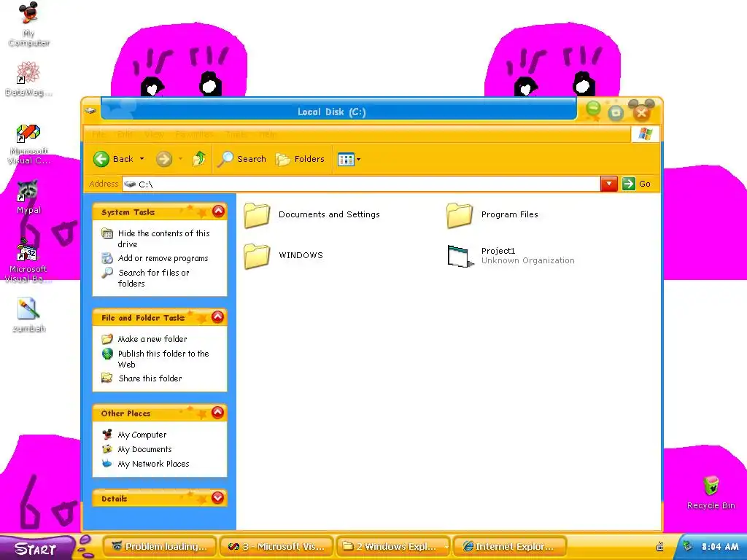This screenshot has height=560, width=747.
Task: Open My Network Places link
Action: [x=153, y=464]
